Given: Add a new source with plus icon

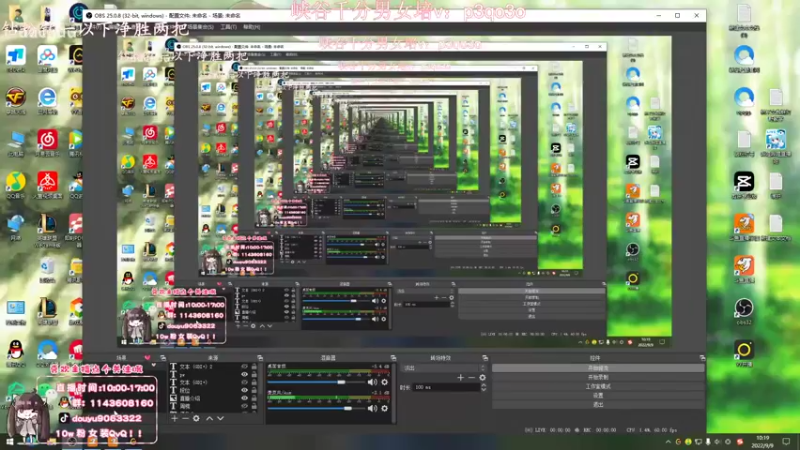Looking at the screenshot, I should click(x=174, y=418).
